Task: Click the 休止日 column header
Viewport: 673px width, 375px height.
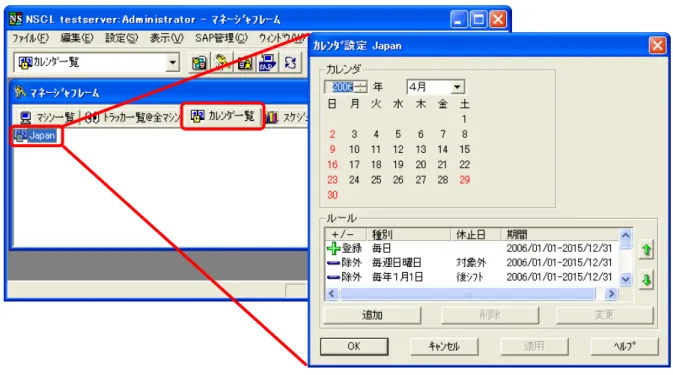Action: (x=476, y=234)
